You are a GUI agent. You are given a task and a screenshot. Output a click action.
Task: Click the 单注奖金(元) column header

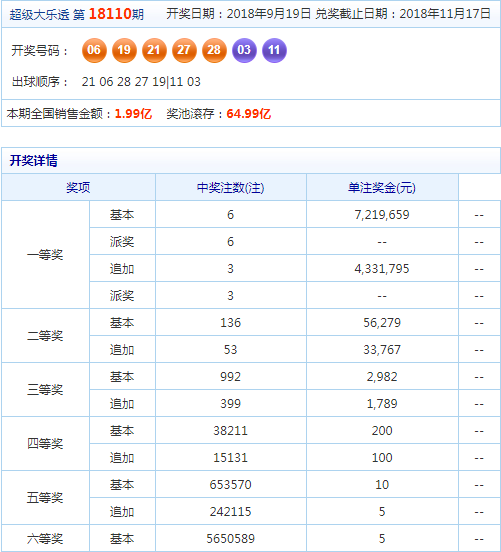(x=382, y=187)
